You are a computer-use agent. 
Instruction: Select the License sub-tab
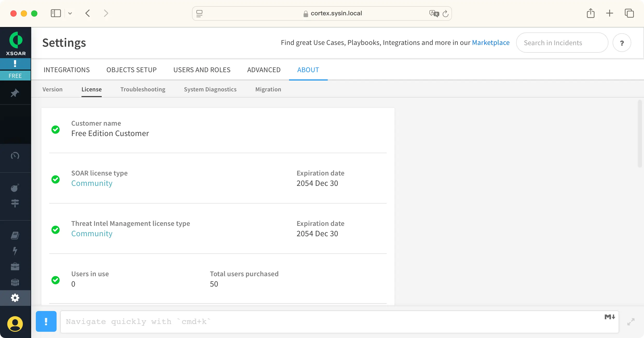pos(92,89)
